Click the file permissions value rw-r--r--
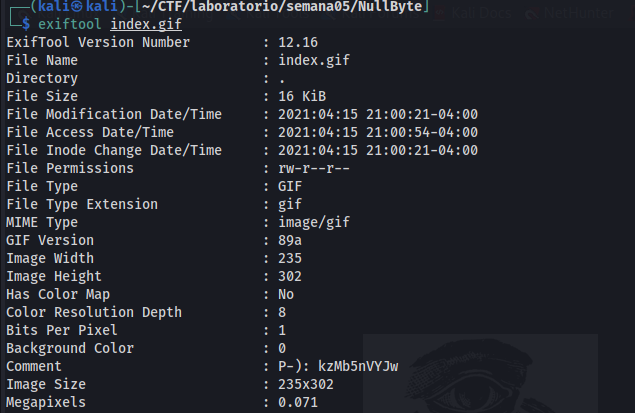The image size is (635, 413). tap(315, 168)
